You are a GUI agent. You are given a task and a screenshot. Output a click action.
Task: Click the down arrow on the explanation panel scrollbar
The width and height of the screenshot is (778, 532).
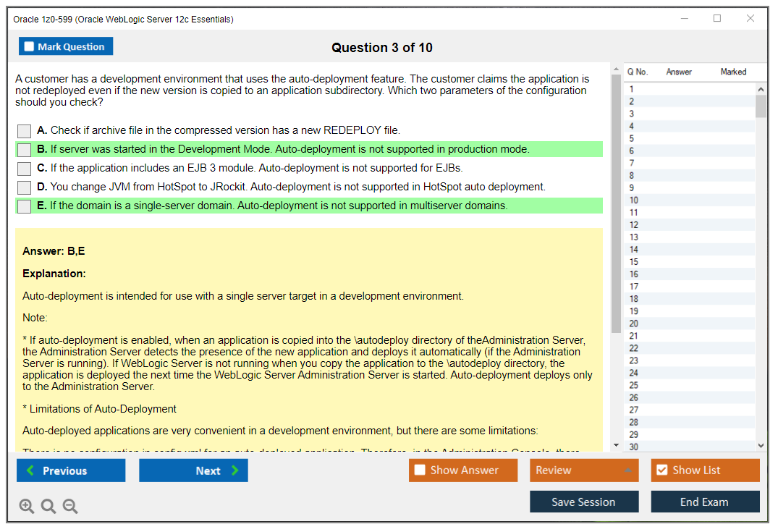point(617,444)
